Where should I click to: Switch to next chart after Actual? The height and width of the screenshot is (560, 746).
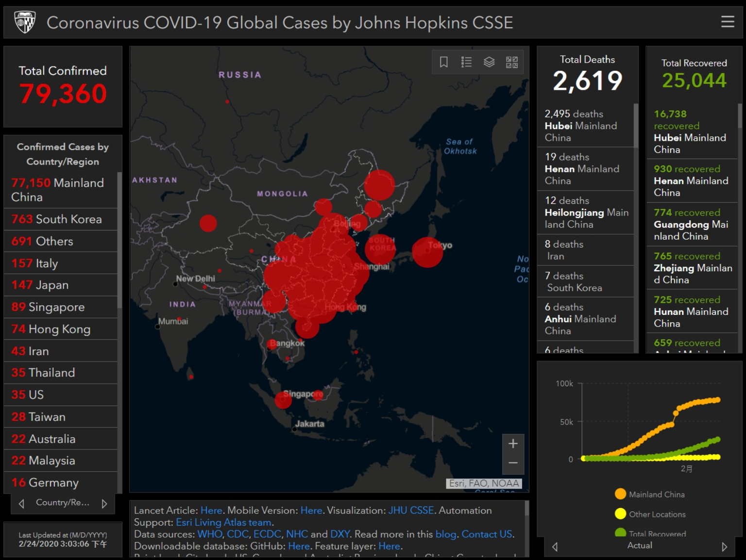724,547
